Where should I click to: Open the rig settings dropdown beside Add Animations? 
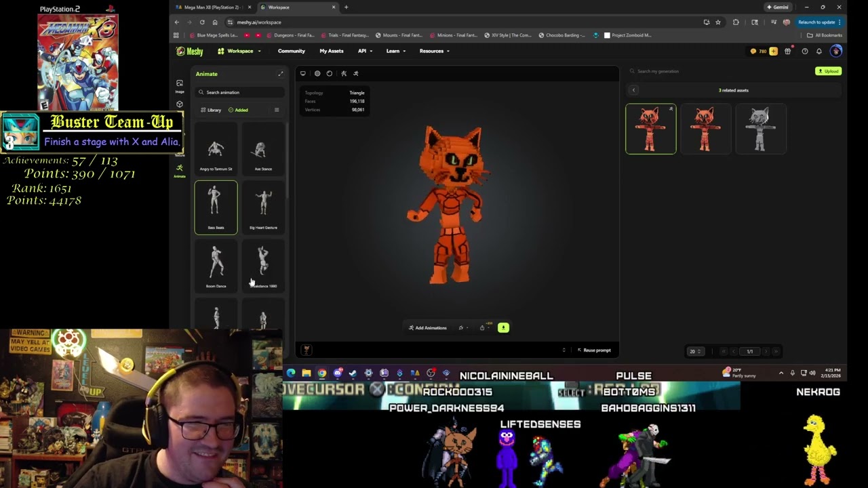[462, 327]
